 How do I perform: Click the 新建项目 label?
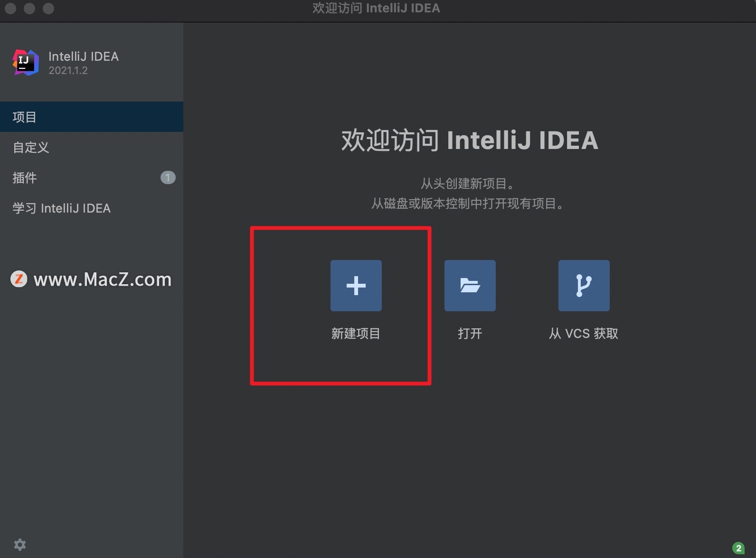coord(356,334)
